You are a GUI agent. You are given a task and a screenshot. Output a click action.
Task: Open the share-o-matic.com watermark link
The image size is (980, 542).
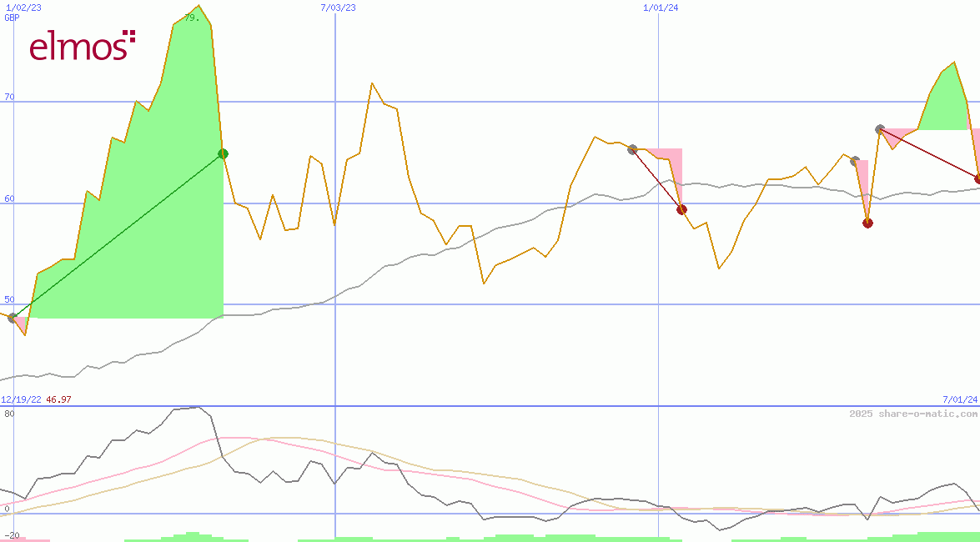[913, 414]
